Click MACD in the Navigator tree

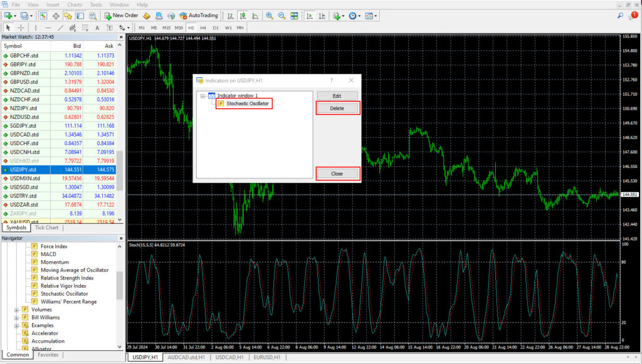tap(48, 254)
